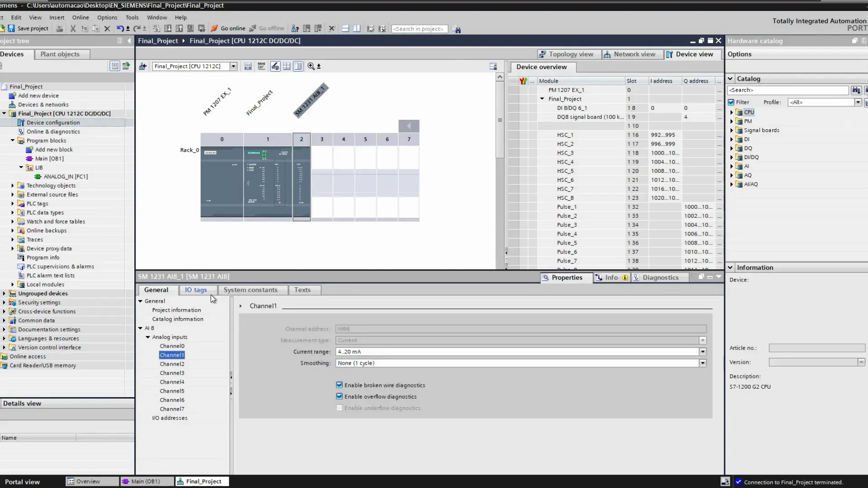Click the Compile icon in the toolbar

[156, 28]
